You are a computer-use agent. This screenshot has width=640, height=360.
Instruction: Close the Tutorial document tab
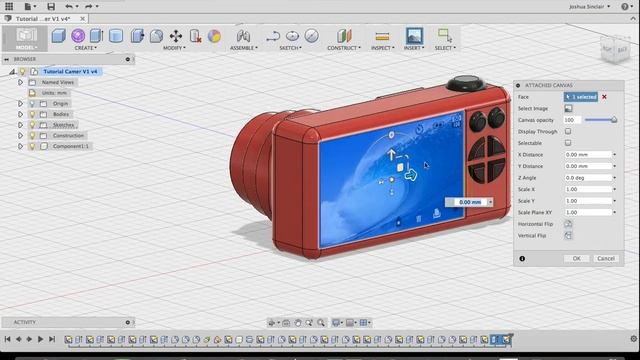82,19
